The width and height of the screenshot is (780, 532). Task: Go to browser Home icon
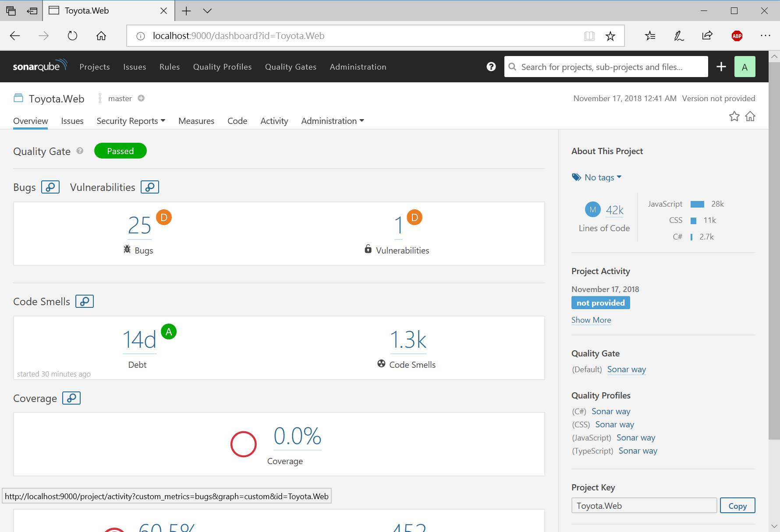101,36
